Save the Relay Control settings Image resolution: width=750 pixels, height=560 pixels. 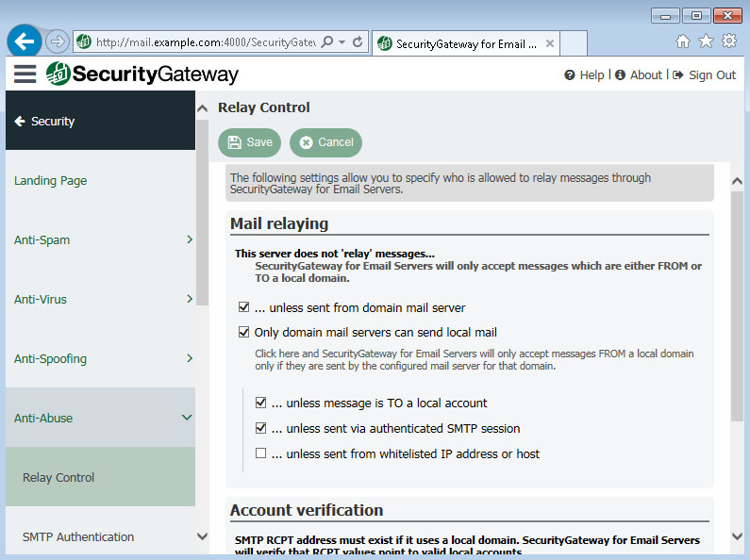pos(249,142)
